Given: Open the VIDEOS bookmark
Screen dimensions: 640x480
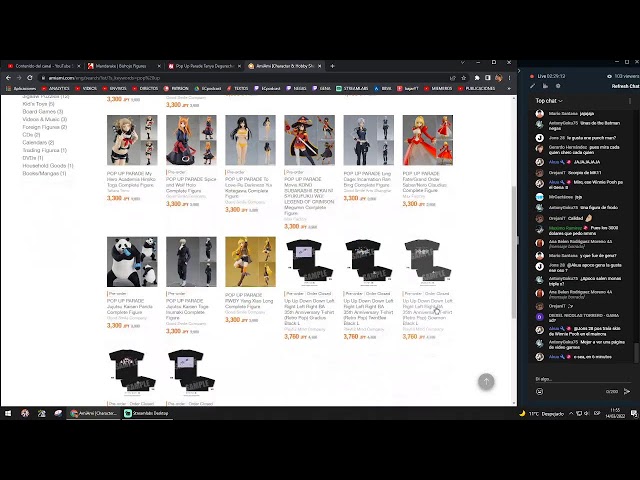Looking at the screenshot, I should [86, 88].
